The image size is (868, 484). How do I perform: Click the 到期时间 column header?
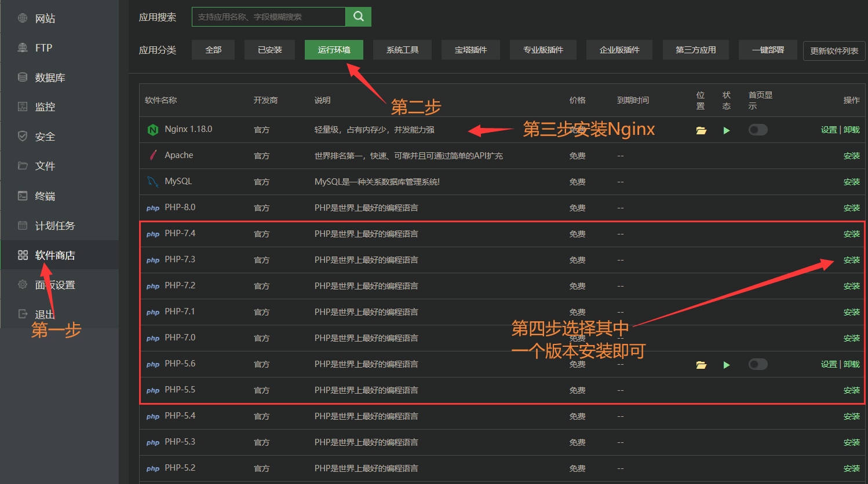click(633, 100)
